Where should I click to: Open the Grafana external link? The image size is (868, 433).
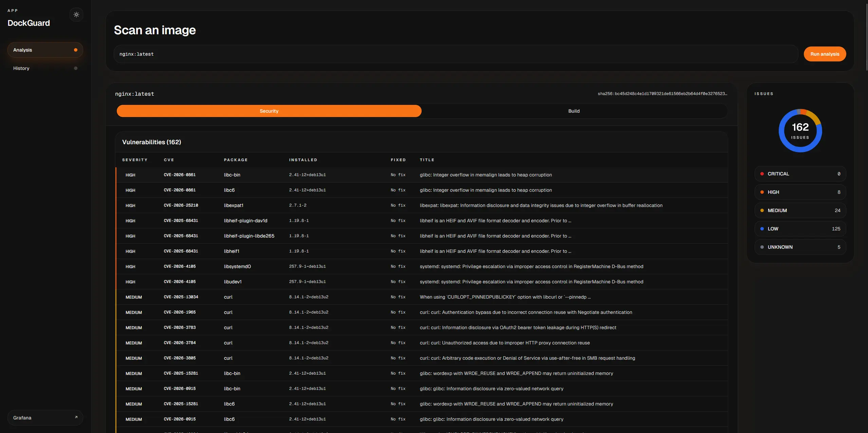[45, 418]
